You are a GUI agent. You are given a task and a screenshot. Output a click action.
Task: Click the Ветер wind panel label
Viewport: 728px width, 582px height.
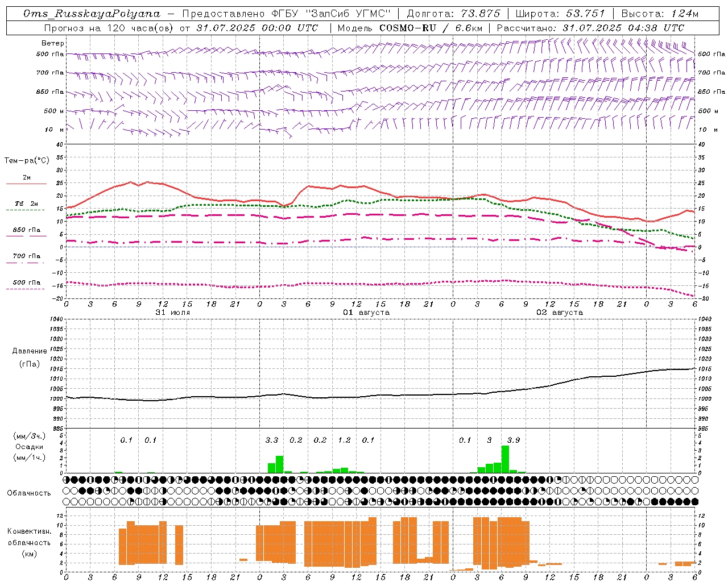point(53,43)
